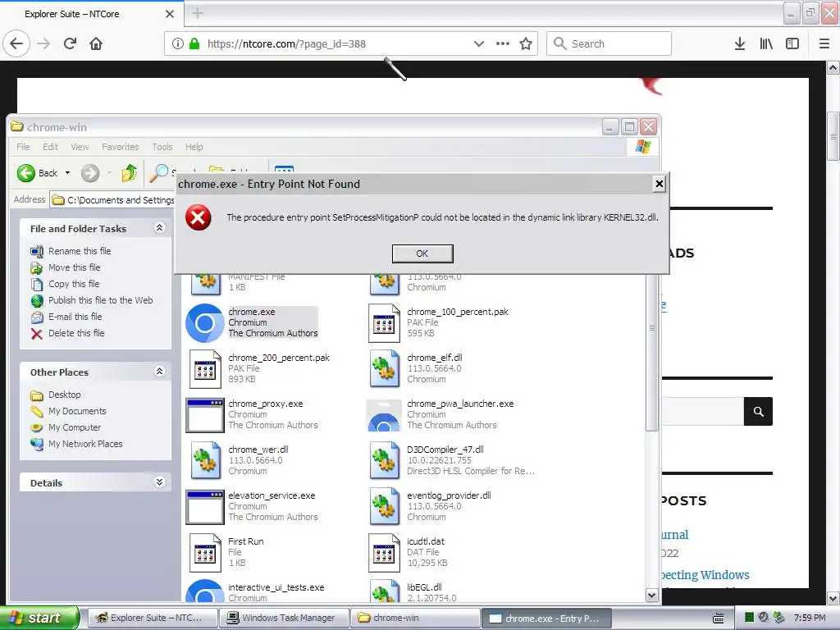Open My Computer under Other Places
The image size is (840, 630).
point(75,427)
